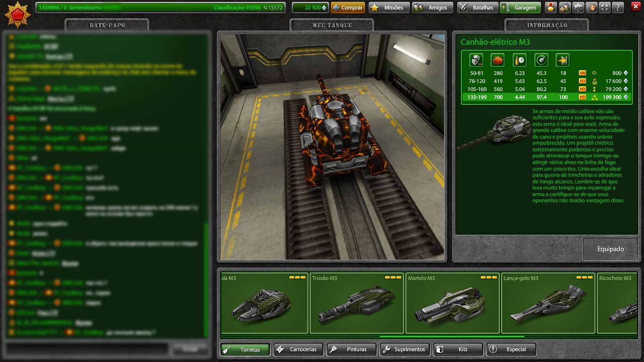The width and height of the screenshot is (644, 362).
Task: Click the crystal icon beside balance 22 920
Action: (x=324, y=8)
